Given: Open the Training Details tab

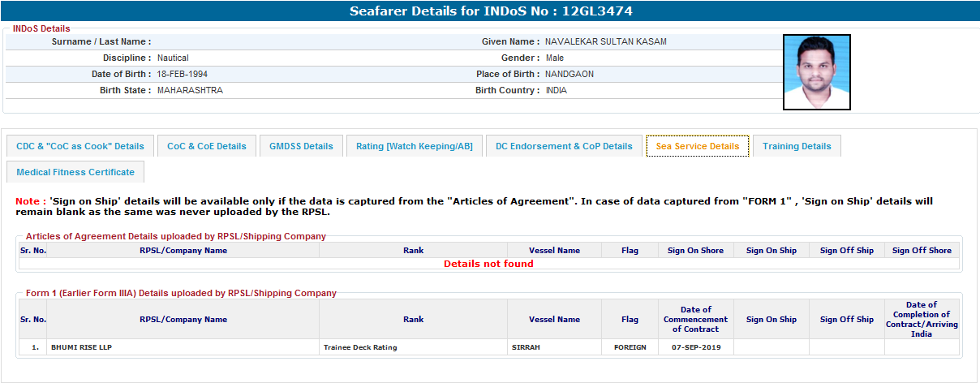Looking at the screenshot, I should coord(797,146).
